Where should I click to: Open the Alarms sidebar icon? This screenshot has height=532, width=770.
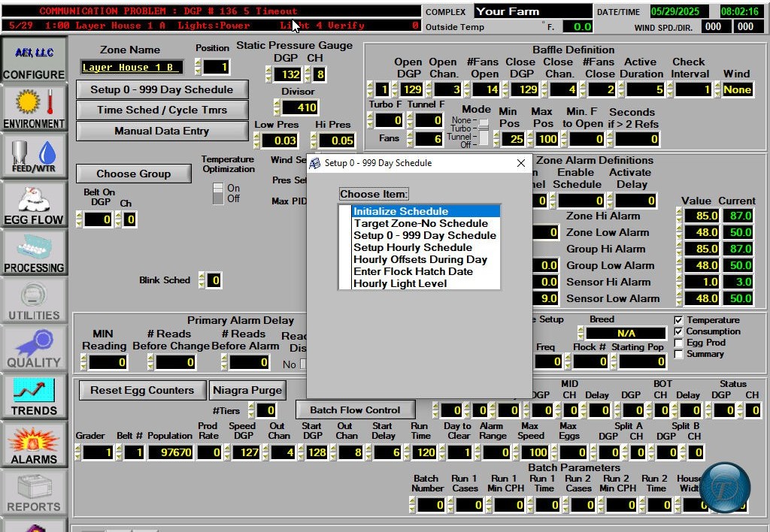tap(33, 443)
